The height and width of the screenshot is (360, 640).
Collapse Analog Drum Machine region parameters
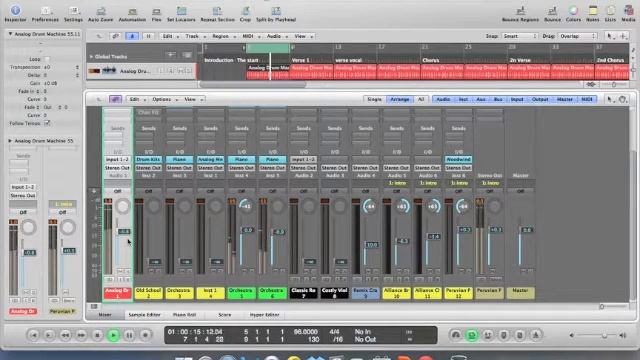pyautogui.click(x=10, y=34)
